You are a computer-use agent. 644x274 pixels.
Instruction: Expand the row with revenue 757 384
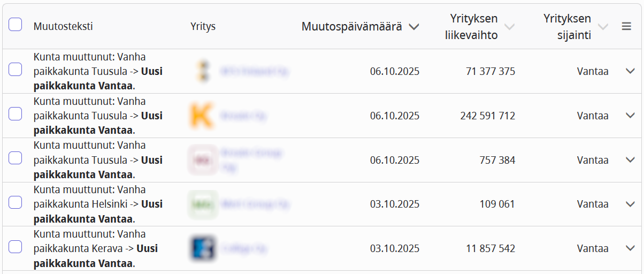(x=630, y=160)
